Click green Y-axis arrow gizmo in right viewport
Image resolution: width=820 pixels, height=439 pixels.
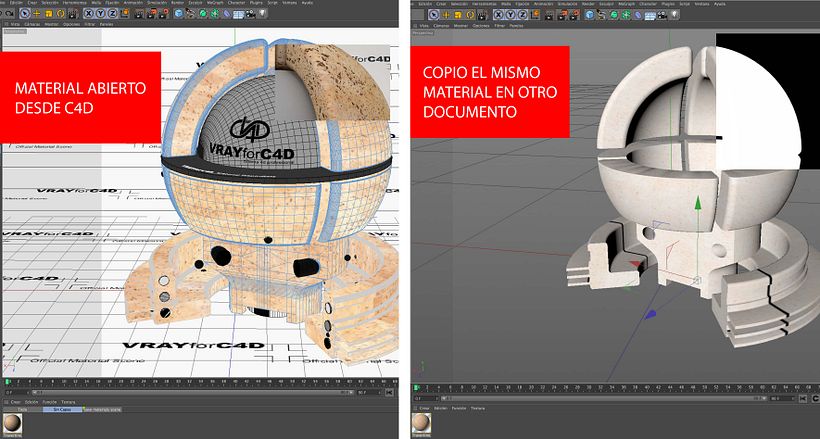pos(697,203)
